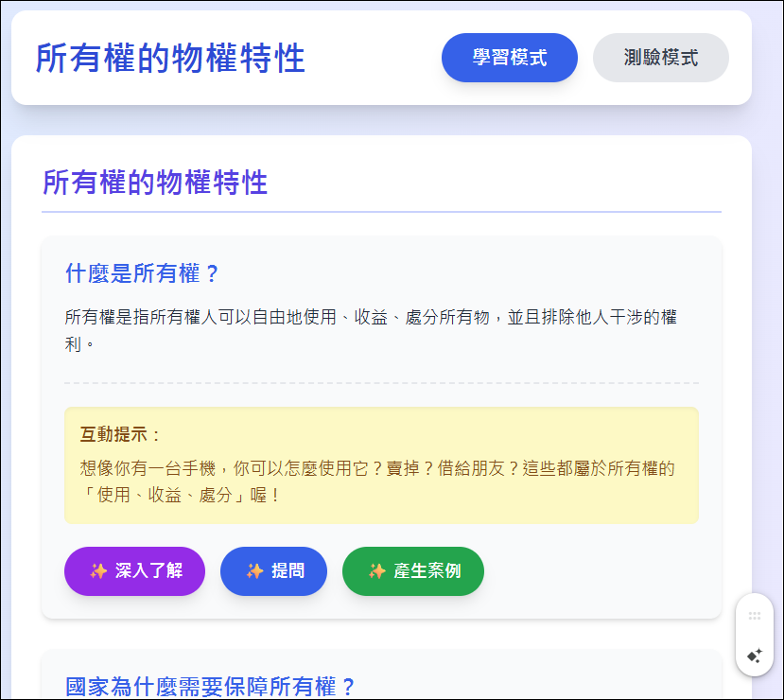The height and width of the screenshot is (700, 784).
Task: Click the purple 所有權的物權特性 section heading
Action: (155, 182)
